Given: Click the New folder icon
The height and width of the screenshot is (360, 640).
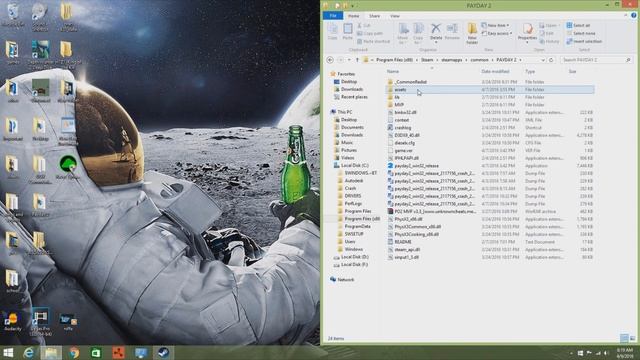Looking at the screenshot, I should [x=472, y=33].
